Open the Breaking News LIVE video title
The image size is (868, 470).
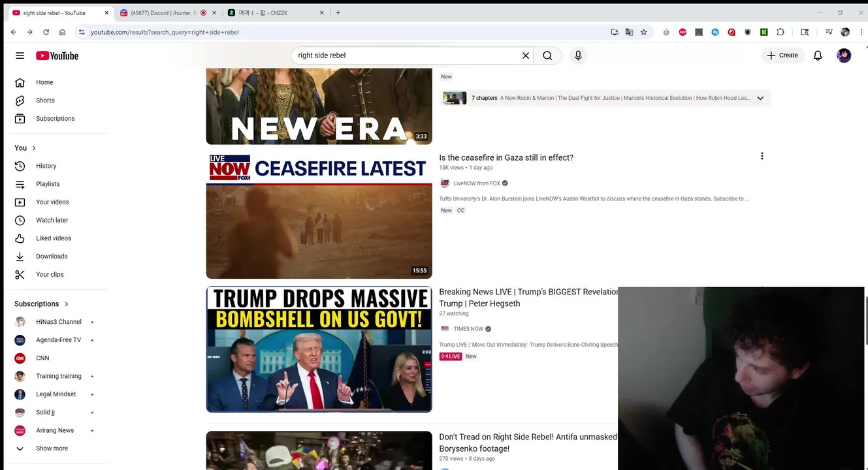coord(528,298)
